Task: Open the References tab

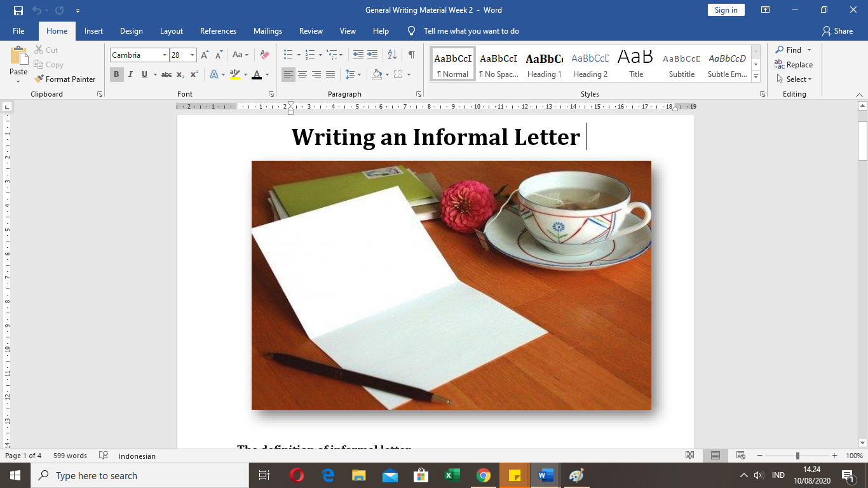Action: coord(218,31)
